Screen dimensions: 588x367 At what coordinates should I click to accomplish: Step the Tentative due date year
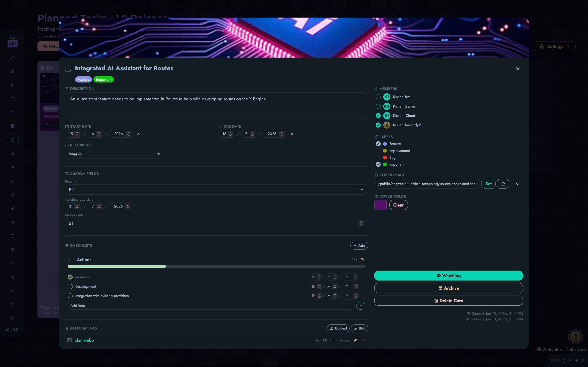click(x=128, y=206)
